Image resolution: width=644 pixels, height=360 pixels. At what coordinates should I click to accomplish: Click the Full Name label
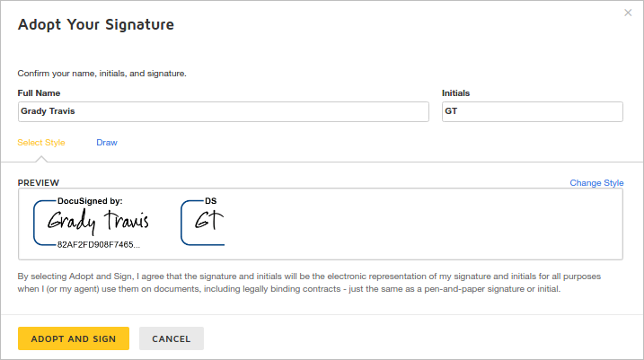coord(40,93)
